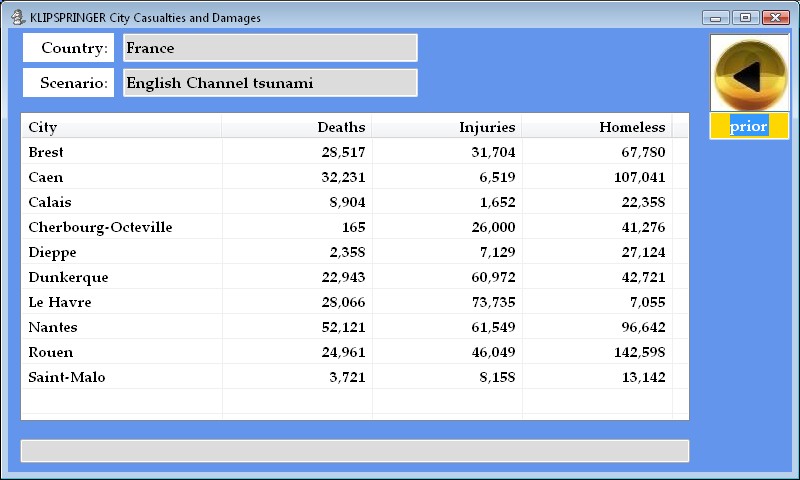Viewport: 800px width, 480px height.
Task: Click the golden back arrow icon
Action: tap(749, 74)
